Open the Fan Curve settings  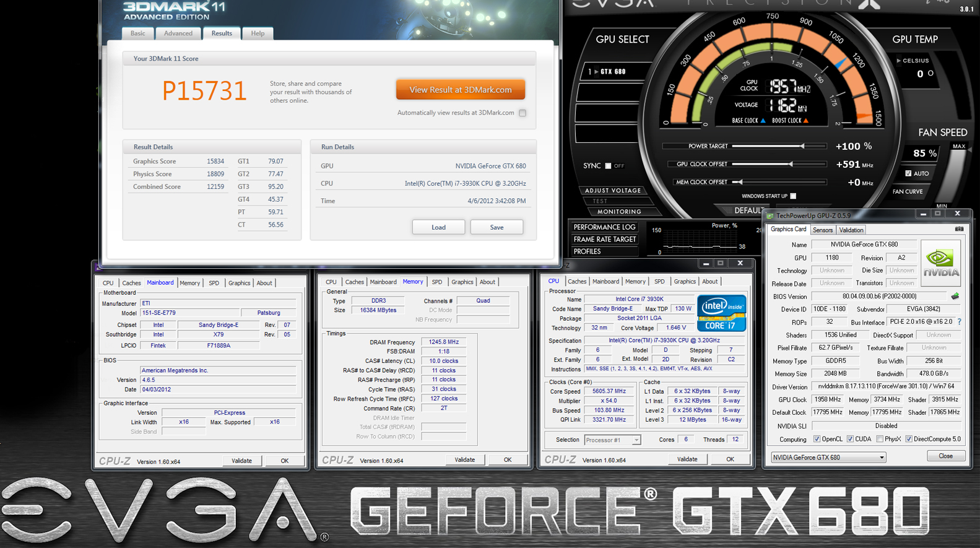pos(908,192)
